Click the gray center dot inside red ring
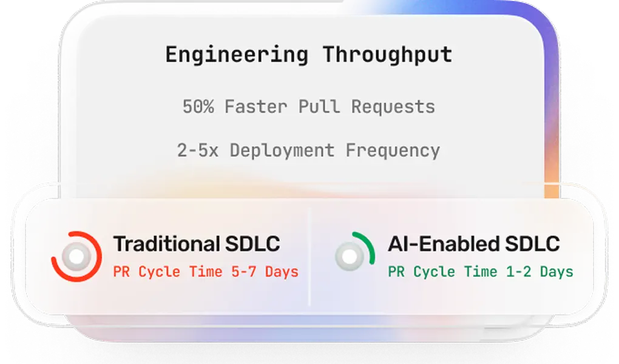 76,257
